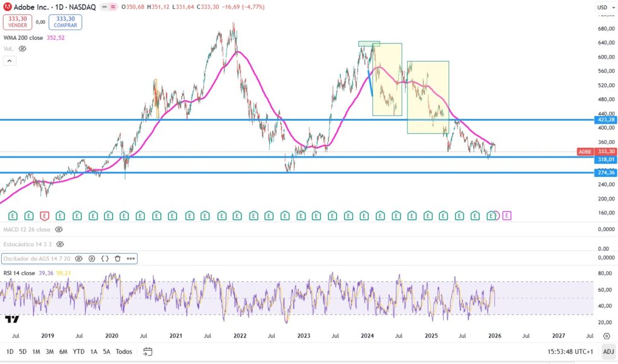Open settings for Oscilador de AGS indicator
This screenshot has width=618, height=364.
click(x=92, y=258)
